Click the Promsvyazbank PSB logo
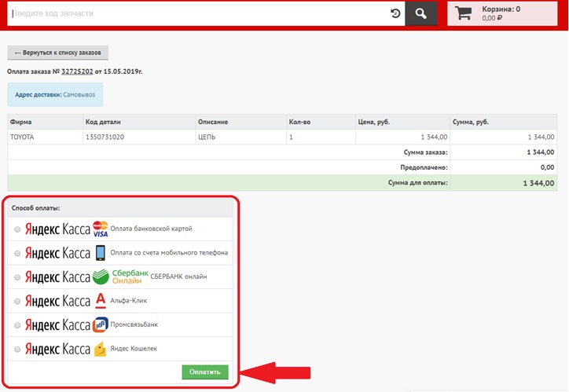 coord(101,324)
